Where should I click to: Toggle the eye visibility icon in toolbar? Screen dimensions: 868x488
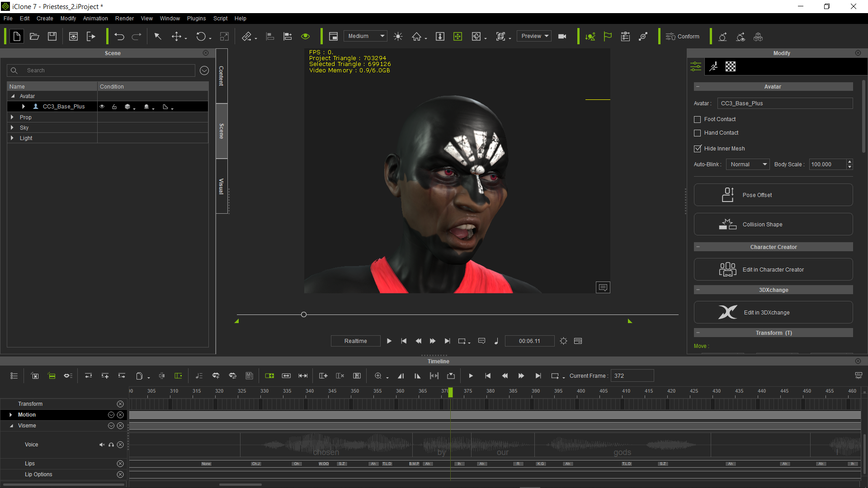[x=306, y=37]
